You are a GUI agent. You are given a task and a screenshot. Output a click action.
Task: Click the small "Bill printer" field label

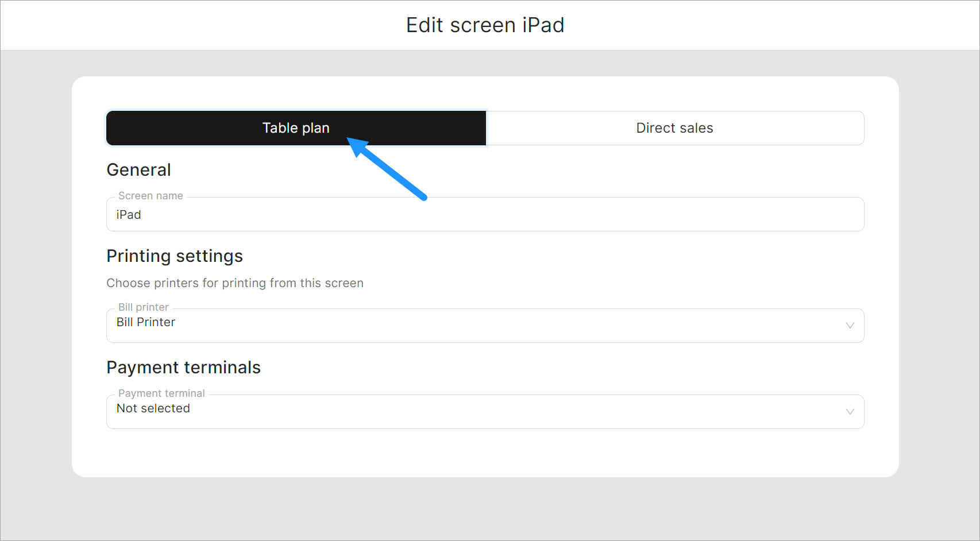pos(143,307)
